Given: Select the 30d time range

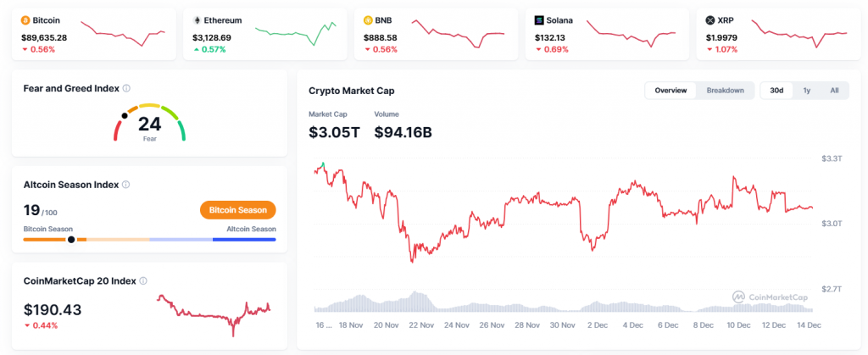Looking at the screenshot, I should (x=776, y=91).
